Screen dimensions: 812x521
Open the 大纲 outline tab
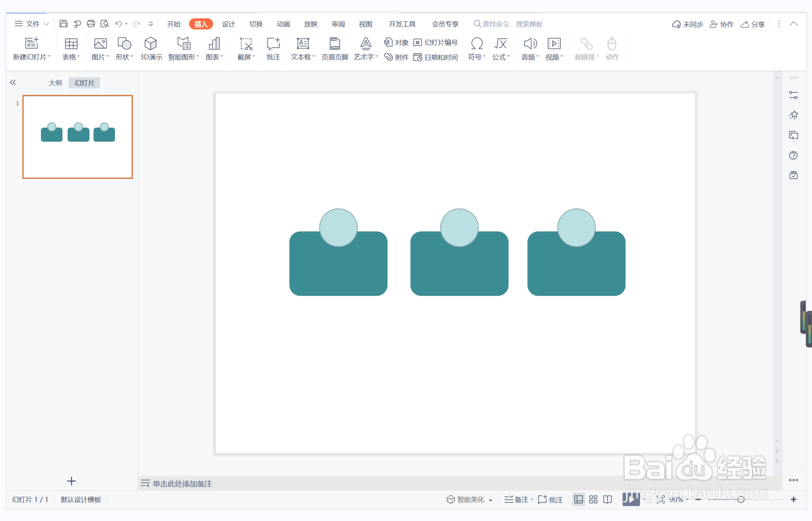(x=55, y=83)
